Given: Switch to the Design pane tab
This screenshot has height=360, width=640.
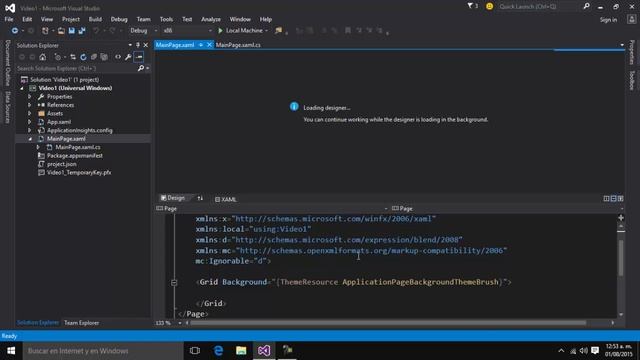Looking at the screenshot, I should [x=173, y=198].
